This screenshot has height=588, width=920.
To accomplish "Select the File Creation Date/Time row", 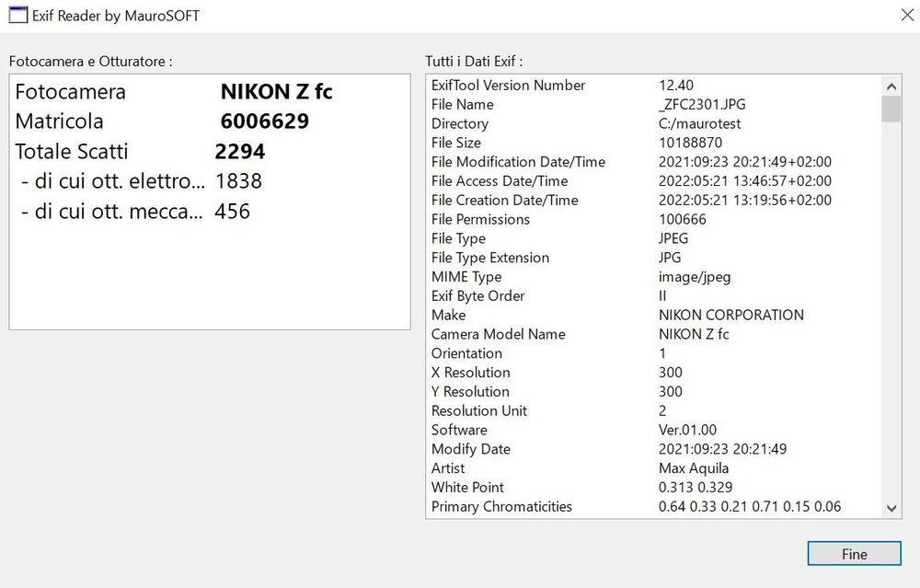I will tap(653, 200).
